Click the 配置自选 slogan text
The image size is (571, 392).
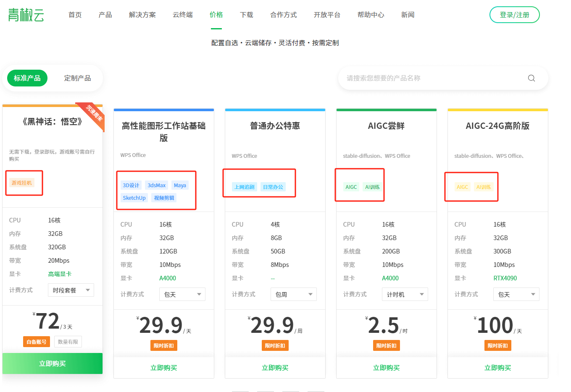(225, 43)
